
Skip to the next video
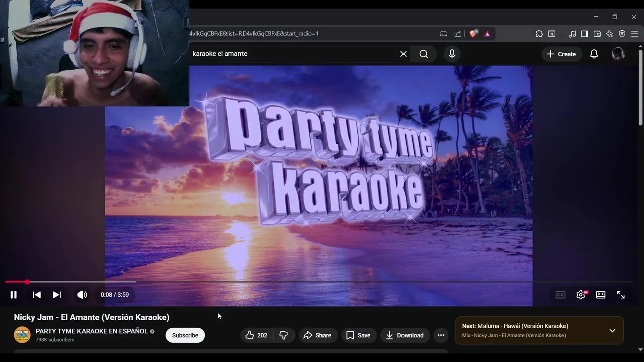pos(57,295)
